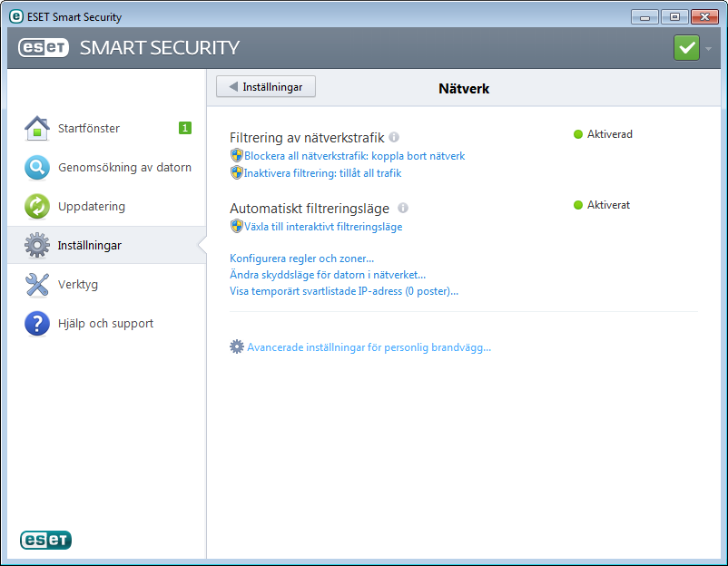Screen dimensions: 728x566
Task: Click Blockera all nätverkstrafik: koppla bort nätverk
Action: tap(354, 156)
